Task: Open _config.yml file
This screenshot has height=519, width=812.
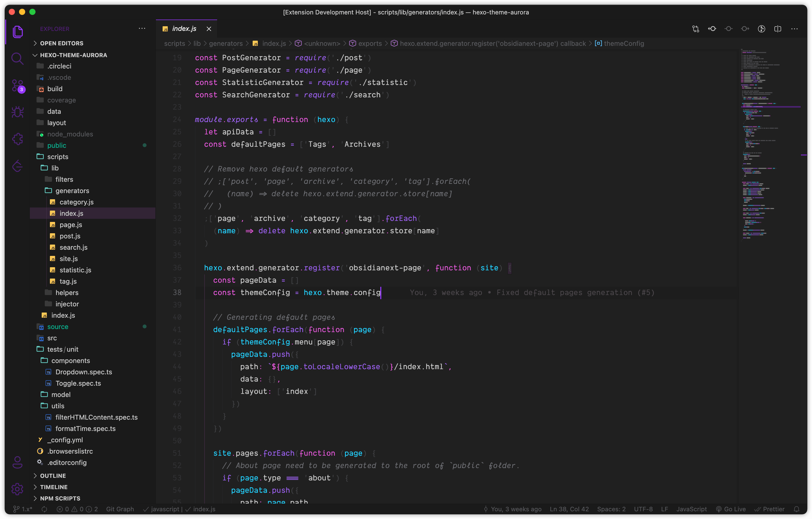Action: point(93,440)
